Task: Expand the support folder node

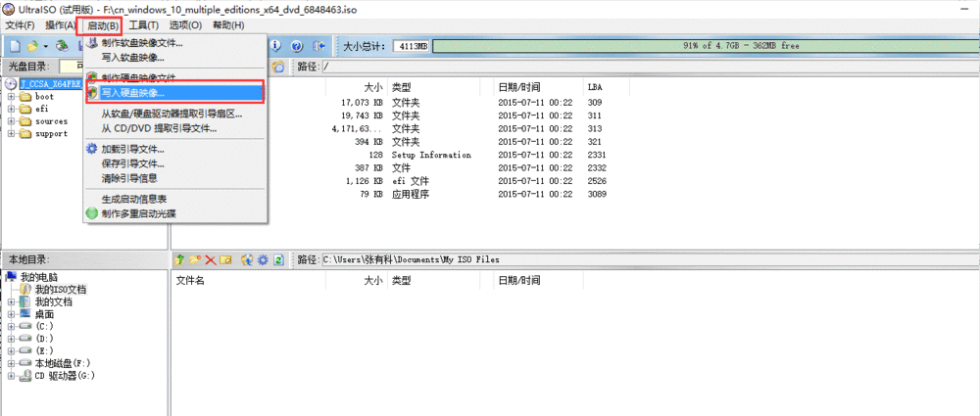Action: 11,134
